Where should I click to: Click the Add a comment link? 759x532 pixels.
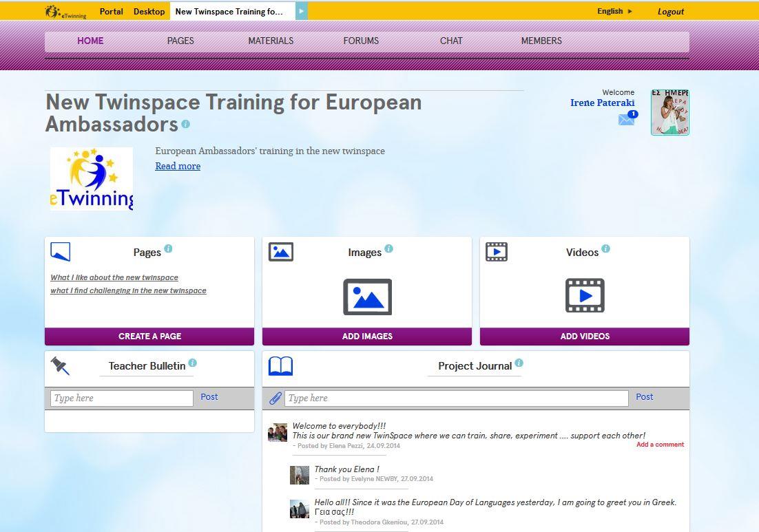pyautogui.click(x=661, y=445)
